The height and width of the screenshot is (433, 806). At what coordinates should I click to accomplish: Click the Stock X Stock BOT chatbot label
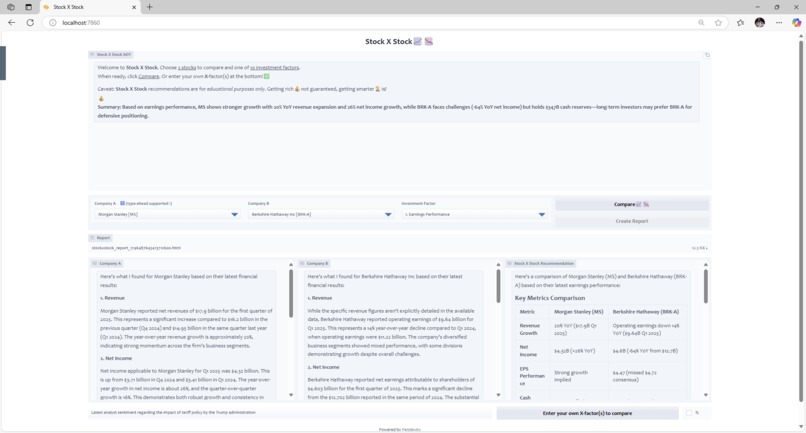point(111,55)
